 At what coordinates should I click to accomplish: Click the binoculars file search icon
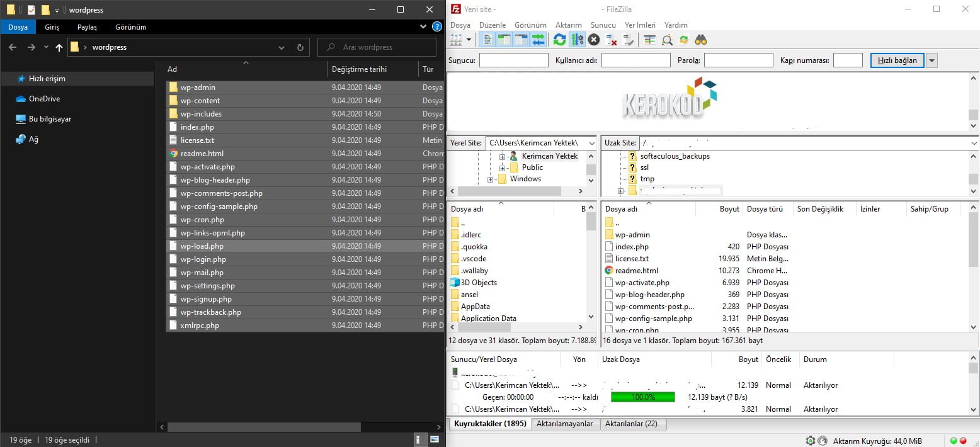701,40
